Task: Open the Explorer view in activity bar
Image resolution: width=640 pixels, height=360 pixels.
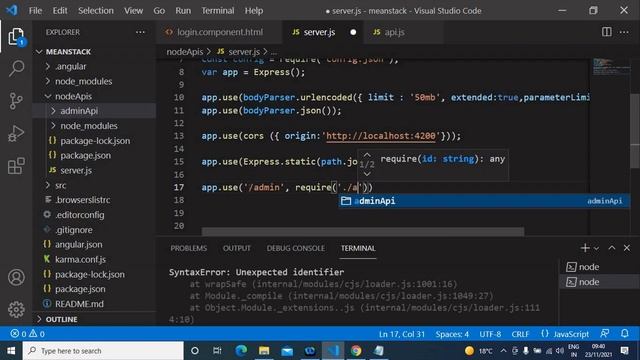Action: tap(16, 37)
